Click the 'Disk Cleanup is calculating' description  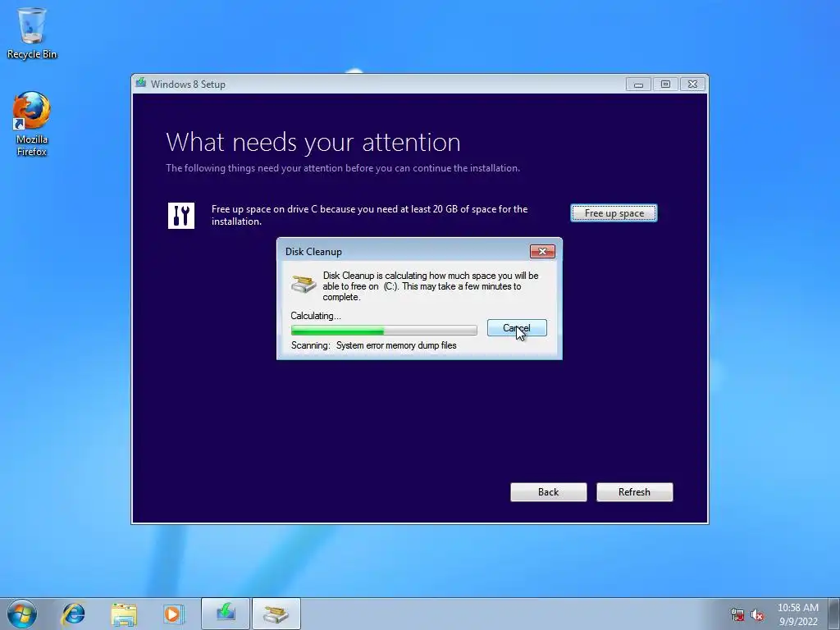pyautogui.click(x=430, y=286)
